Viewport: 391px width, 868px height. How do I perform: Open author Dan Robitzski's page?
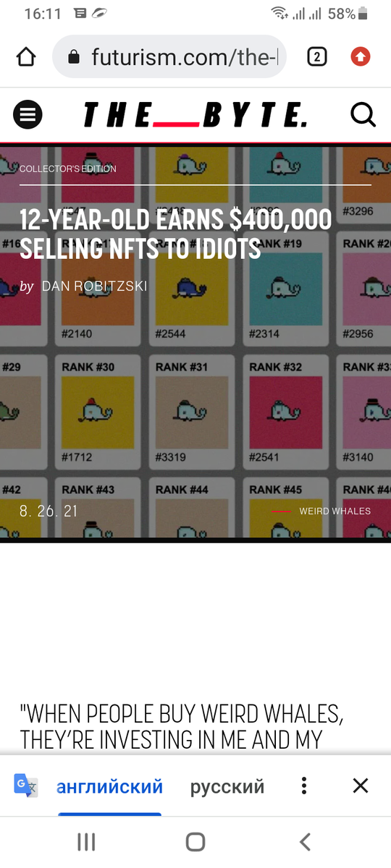pos(94,286)
